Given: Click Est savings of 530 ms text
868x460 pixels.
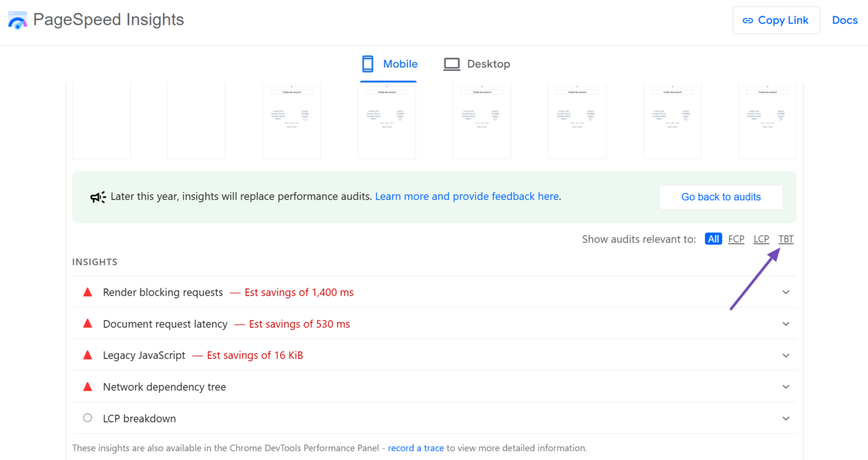Looking at the screenshot, I should (299, 324).
